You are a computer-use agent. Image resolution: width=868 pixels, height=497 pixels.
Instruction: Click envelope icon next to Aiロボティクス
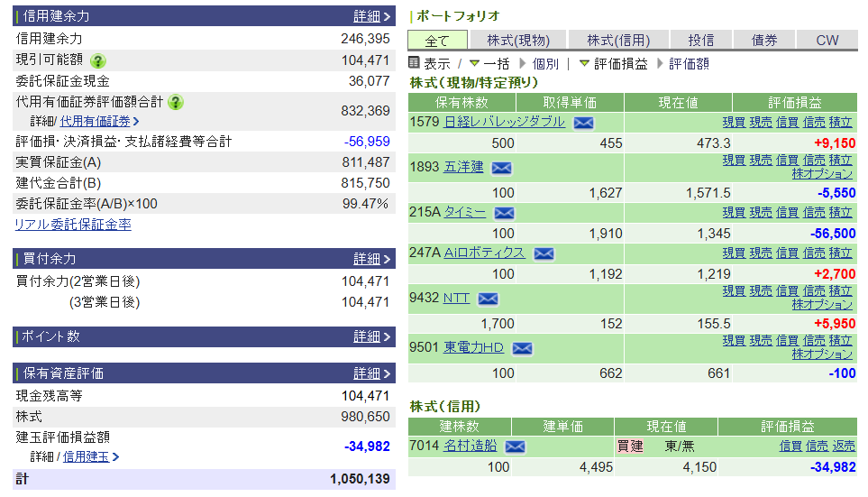544,253
